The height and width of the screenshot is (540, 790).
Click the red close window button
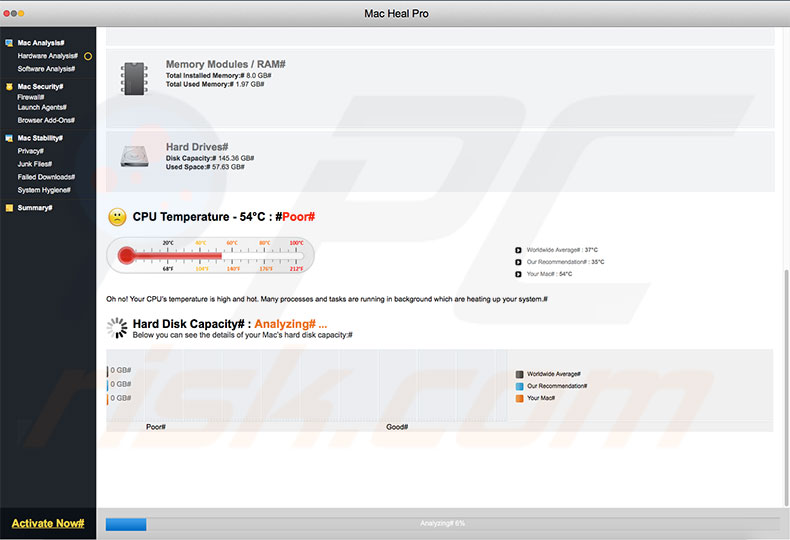tap(7, 14)
